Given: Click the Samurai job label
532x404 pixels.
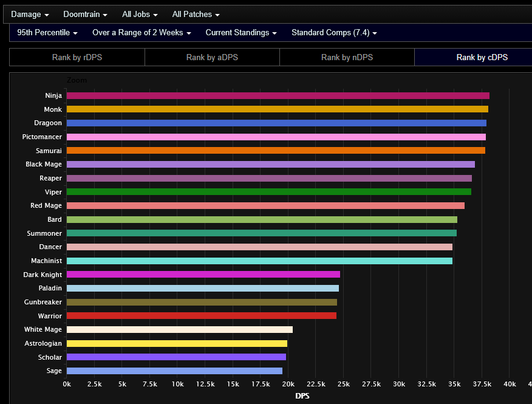Looking at the screenshot, I should pos(49,151).
